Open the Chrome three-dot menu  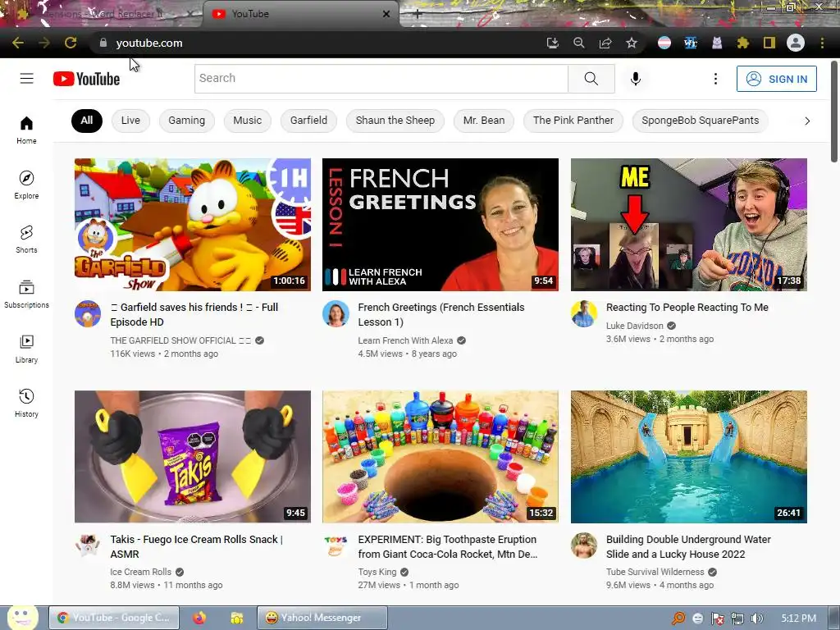point(822,43)
